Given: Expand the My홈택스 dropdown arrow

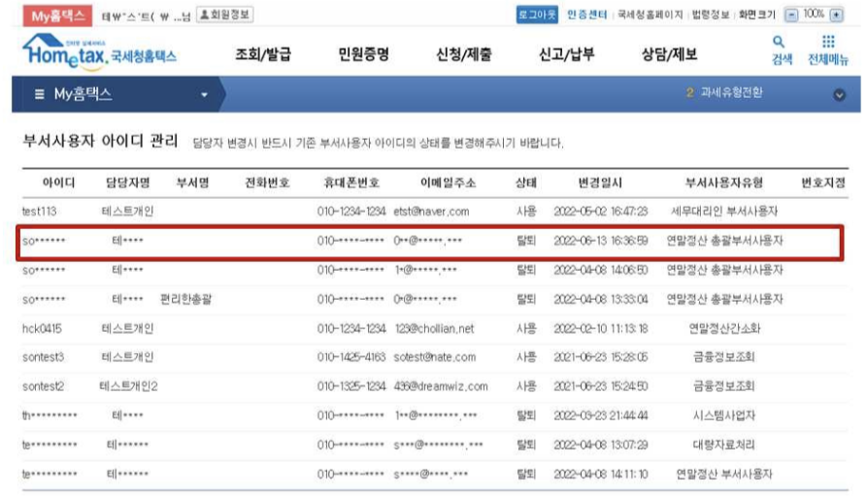Looking at the screenshot, I should (204, 95).
